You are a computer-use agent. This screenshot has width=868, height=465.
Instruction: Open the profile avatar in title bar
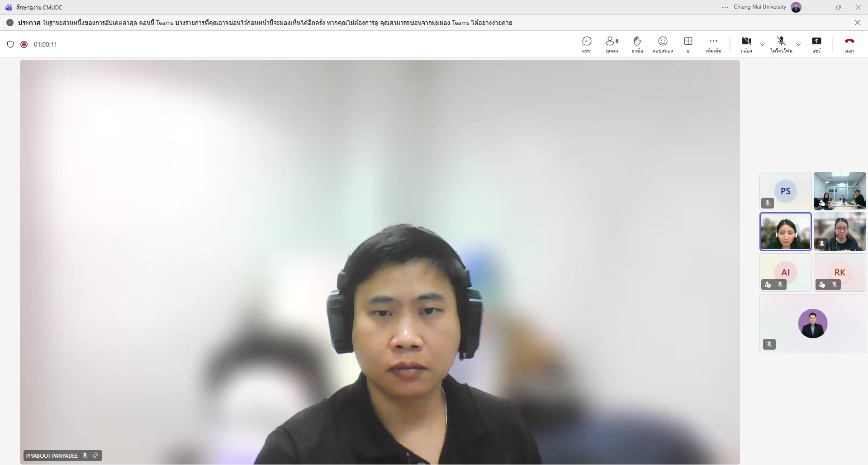tap(796, 7)
